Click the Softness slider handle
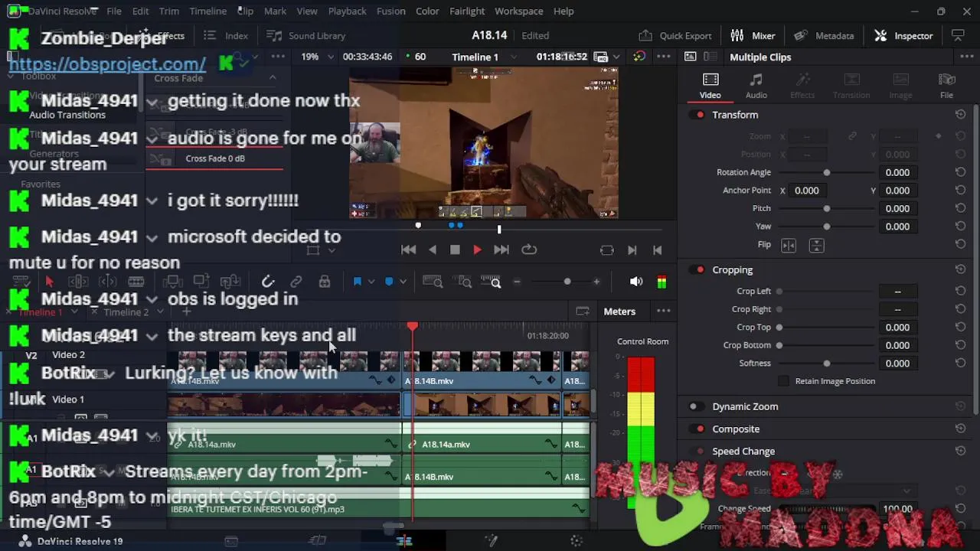 point(826,364)
